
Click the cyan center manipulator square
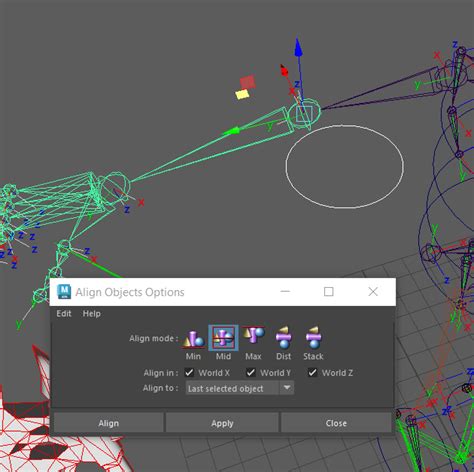point(304,114)
